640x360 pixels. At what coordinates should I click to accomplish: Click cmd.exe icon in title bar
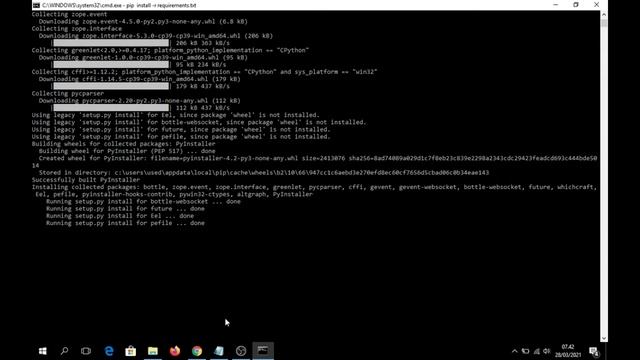coord(36,5)
